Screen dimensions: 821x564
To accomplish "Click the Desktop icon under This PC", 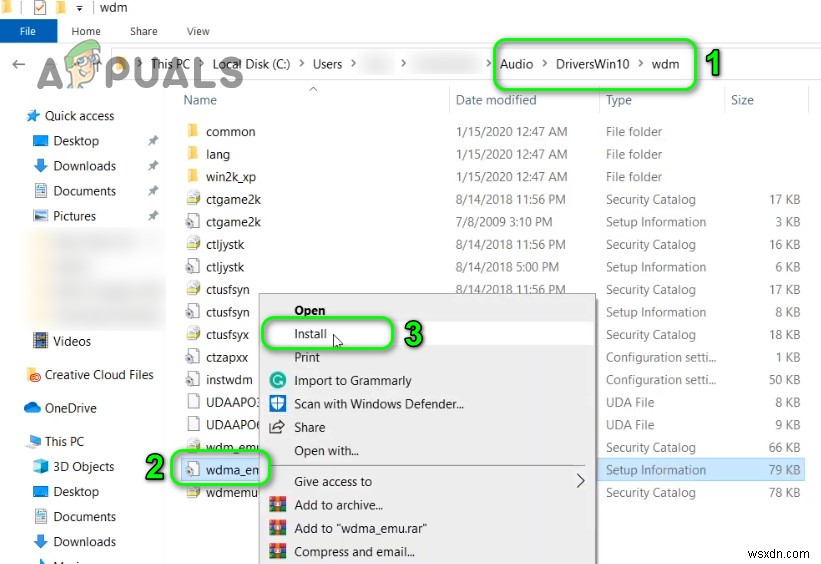I will pos(40,492).
